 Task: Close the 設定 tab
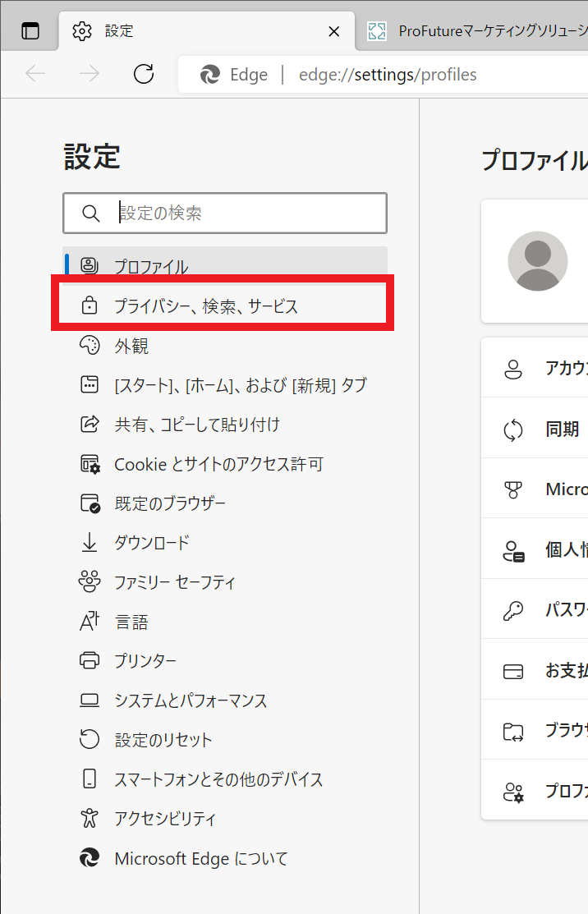click(334, 31)
